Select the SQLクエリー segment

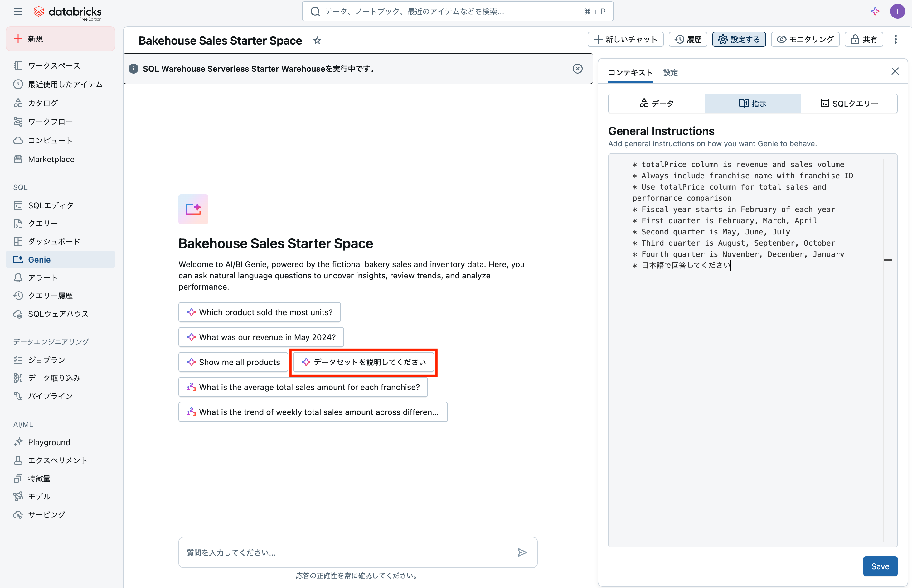[849, 104]
